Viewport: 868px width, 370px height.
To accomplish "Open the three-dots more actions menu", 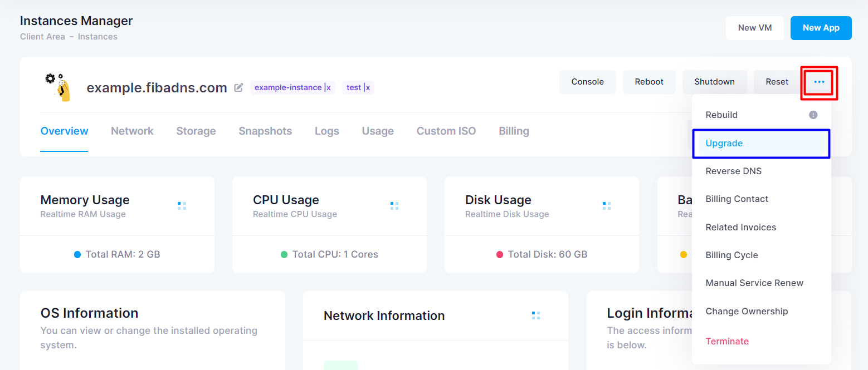I will (819, 82).
